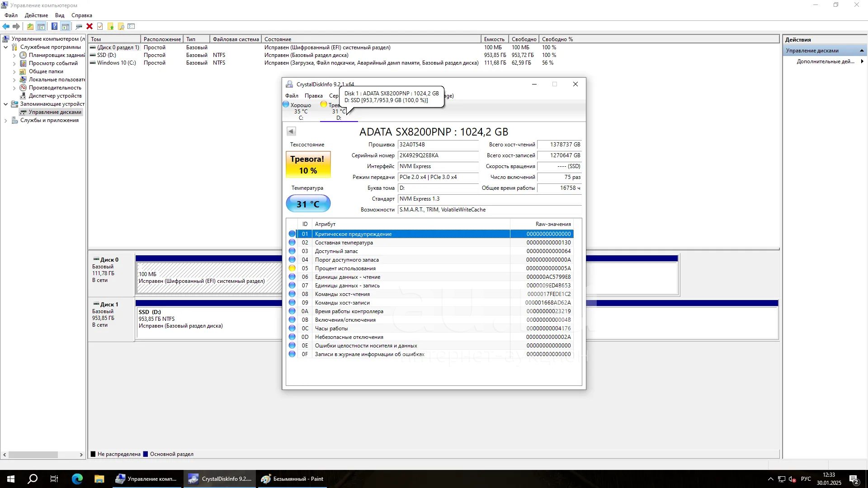The image size is (868, 488).
Task: Click the yellow status dot for Процент использования
Action: click(x=292, y=268)
